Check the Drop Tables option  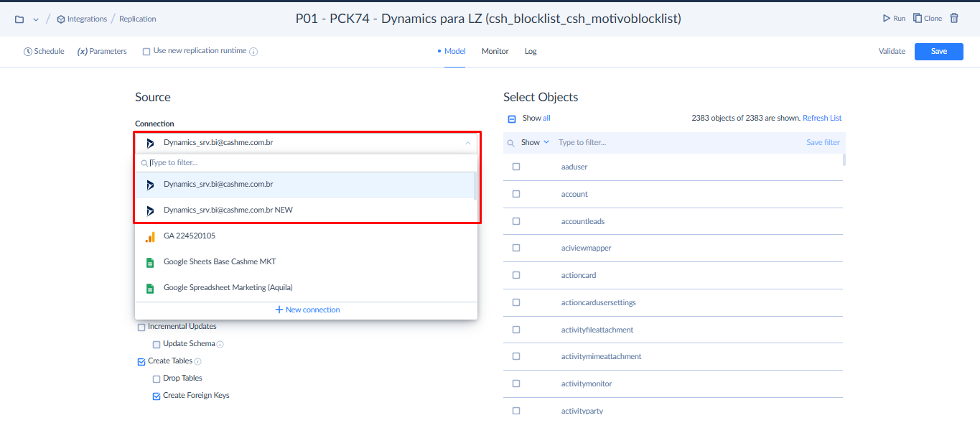(157, 378)
